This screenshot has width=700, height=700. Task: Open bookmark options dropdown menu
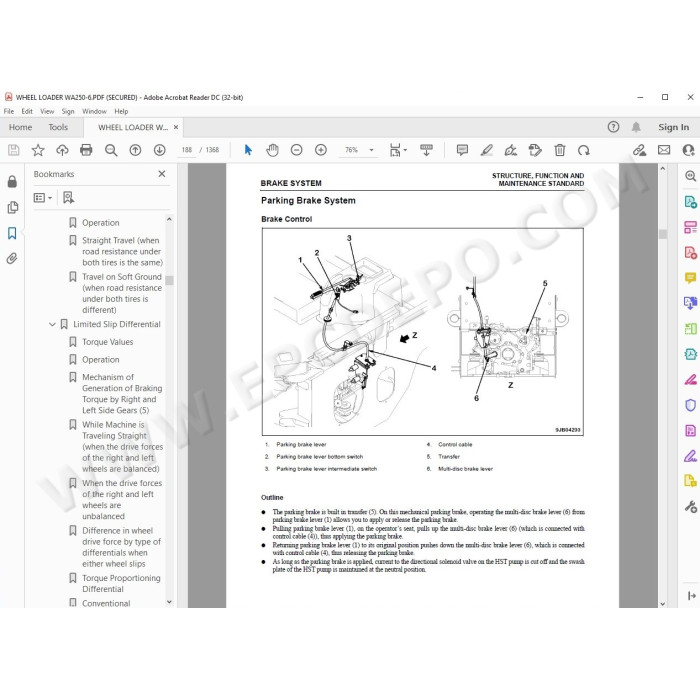click(43, 197)
